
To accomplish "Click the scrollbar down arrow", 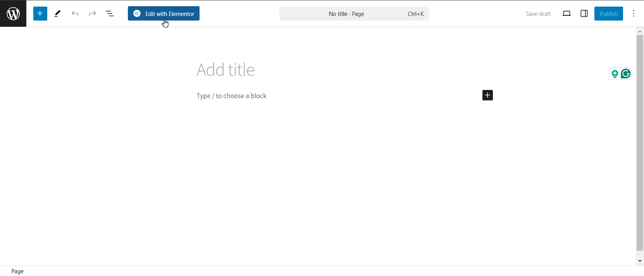I will (x=640, y=261).
